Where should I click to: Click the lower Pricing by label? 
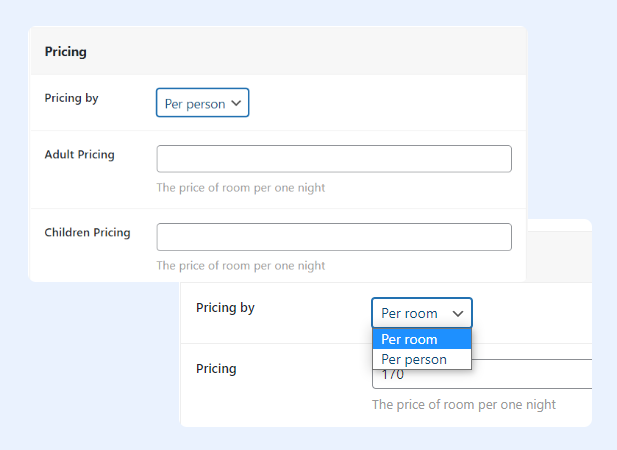pyautogui.click(x=225, y=308)
